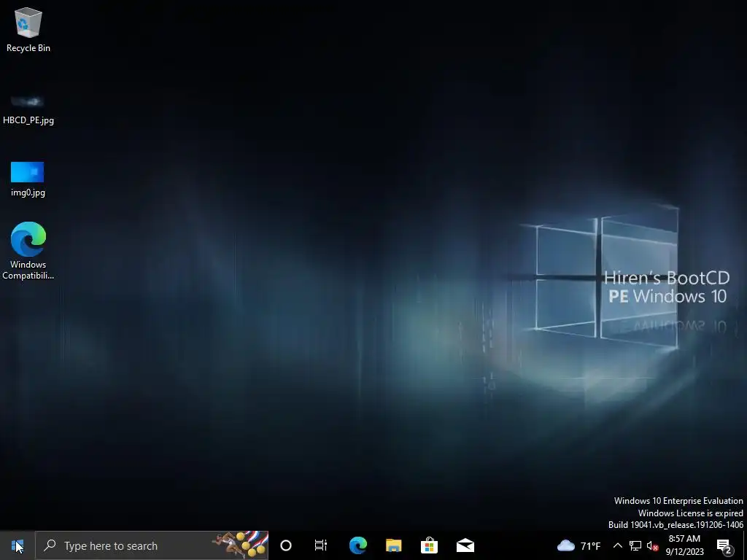Open Microsoft Store from the taskbar
This screenshot has width=747, height=560.
[x=429, y=545]
